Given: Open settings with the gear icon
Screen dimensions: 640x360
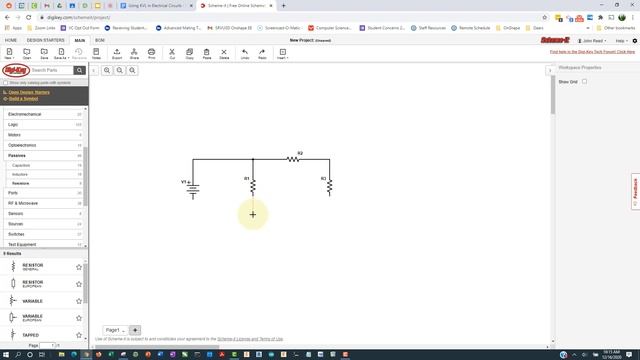Looking at the screenshot, I should pyautogui.click(x=635, y=41).
